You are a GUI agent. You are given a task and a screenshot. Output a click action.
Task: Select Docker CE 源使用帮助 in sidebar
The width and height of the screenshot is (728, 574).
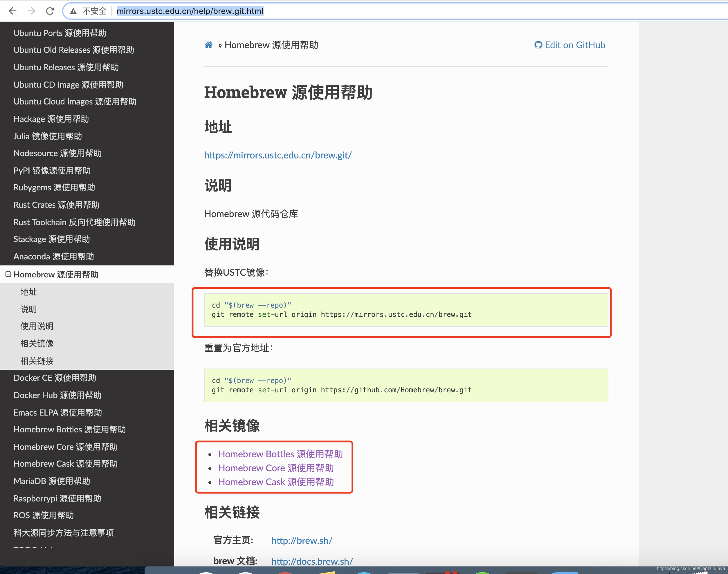[55, 378]
